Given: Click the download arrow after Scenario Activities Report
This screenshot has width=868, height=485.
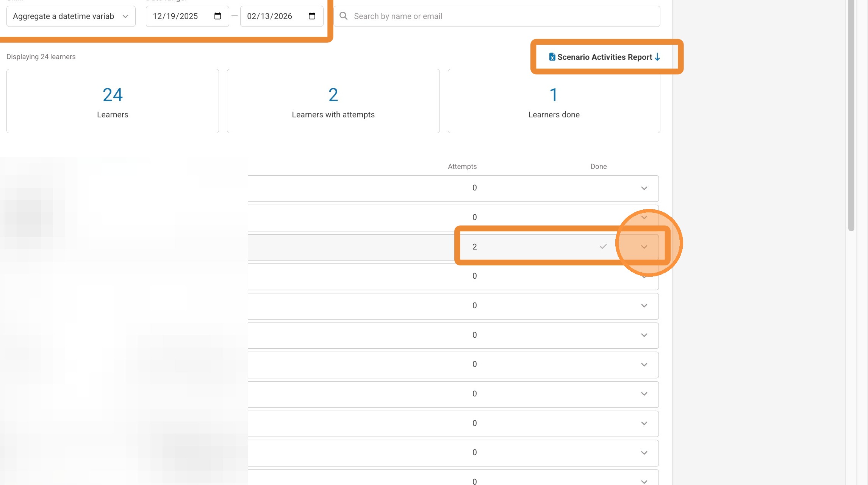Looking at the screenshot, I should 657,57.
